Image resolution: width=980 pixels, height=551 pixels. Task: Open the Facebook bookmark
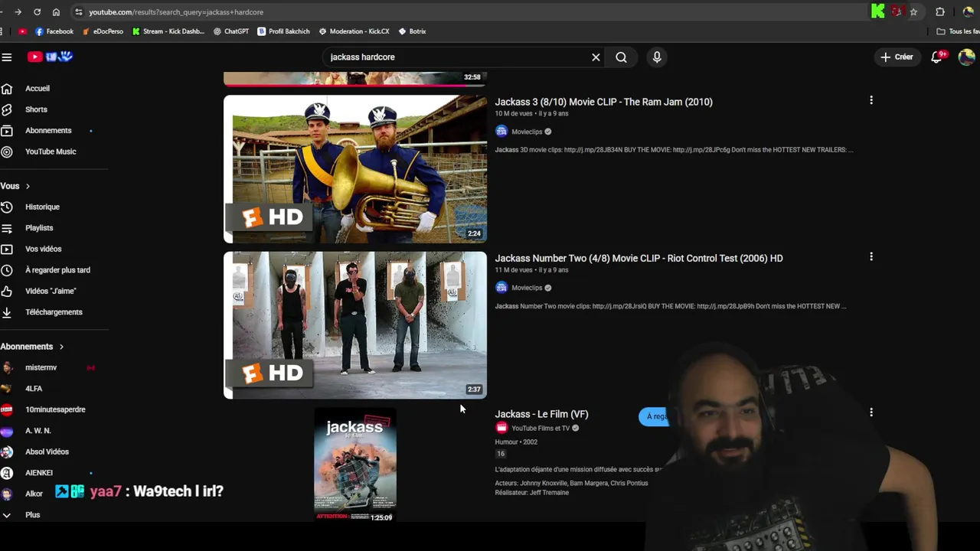click(54, 31)
